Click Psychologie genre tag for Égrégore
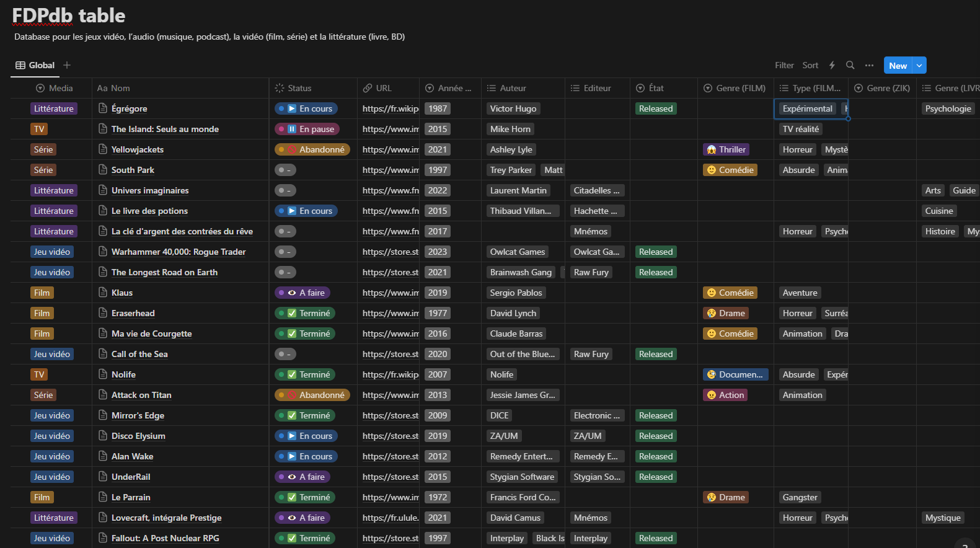Screen dimensions: 980x548 point(948,108)
